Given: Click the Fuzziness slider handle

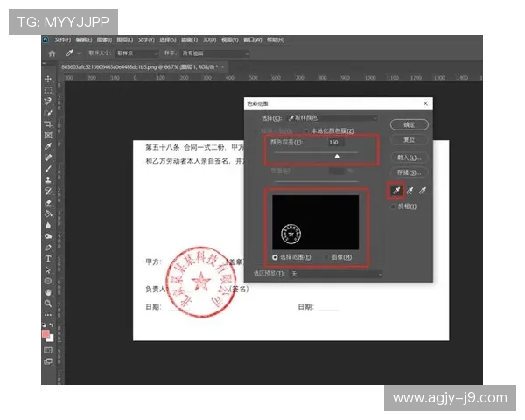Looking at the screenshot, I should click(x=337, y=156).
